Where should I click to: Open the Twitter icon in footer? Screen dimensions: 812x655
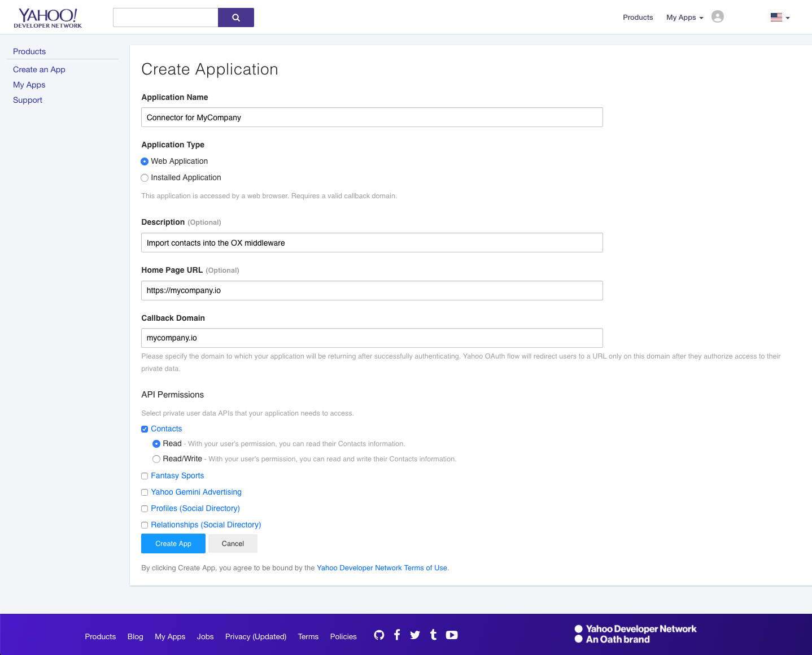point(415,635)
